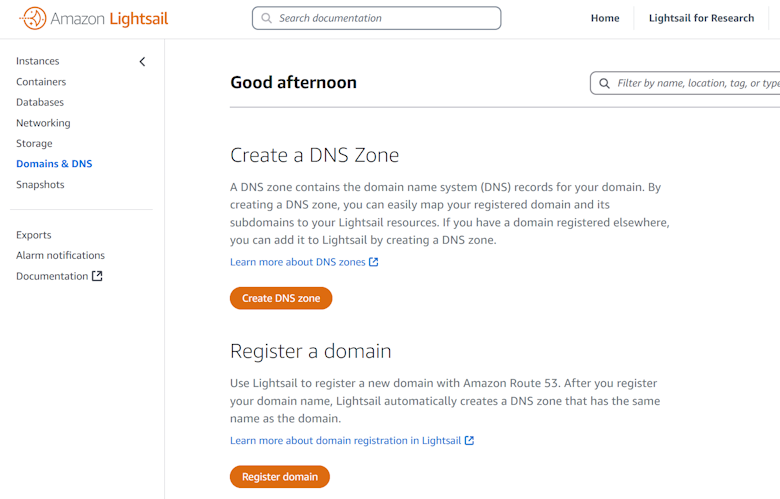Open Snapshots from sidebar
This screenshot has width=780, height=499.
click(40, 184)
